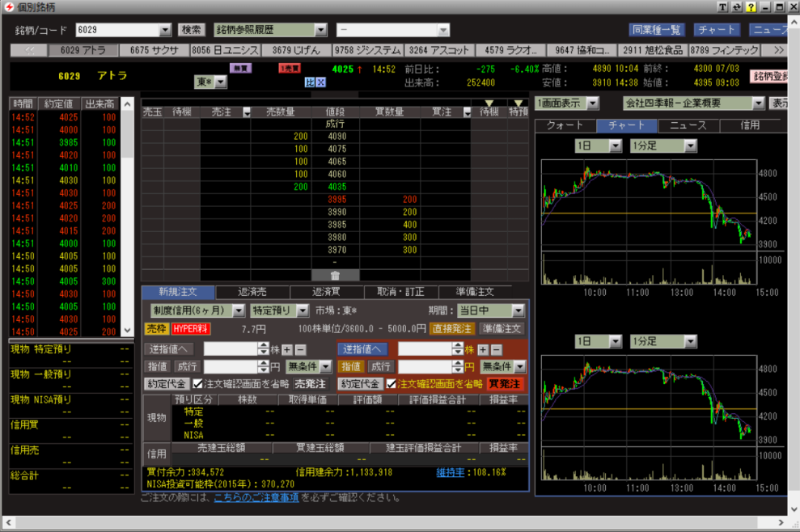The width and height of the screenshot is (800, 532).
Task: Click the next-stocks arrow in the stock strip
Action: click(x=779, y=50)
